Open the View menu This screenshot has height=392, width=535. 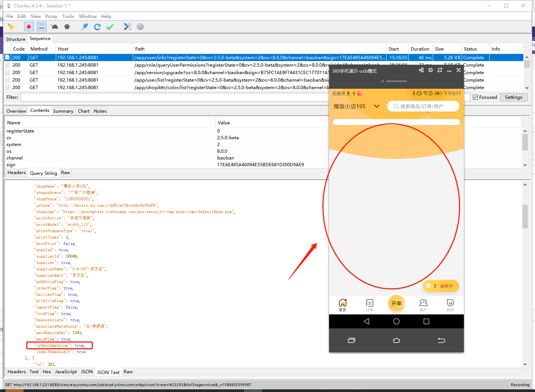click(36, 16)
